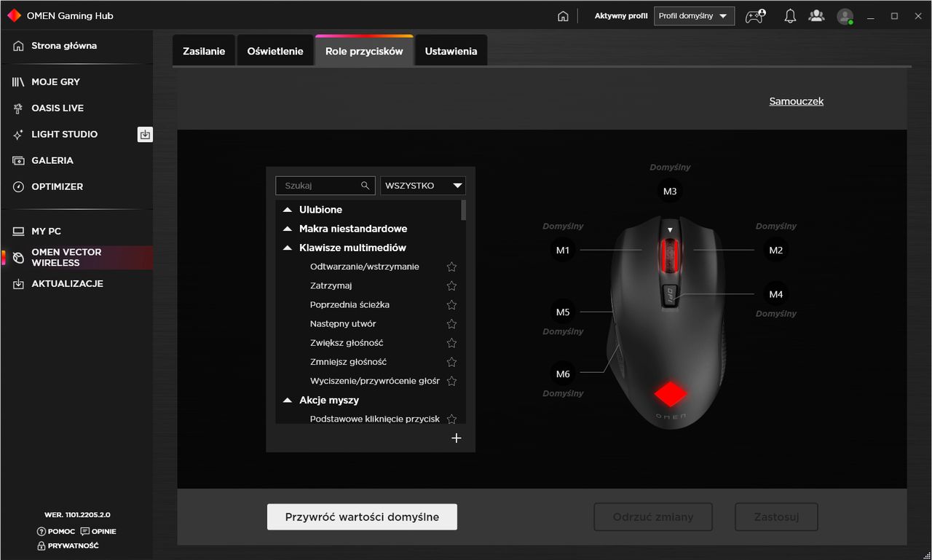Select mouse button M2
This screenshot has width=932, height=560.
[x=776, y=250]
